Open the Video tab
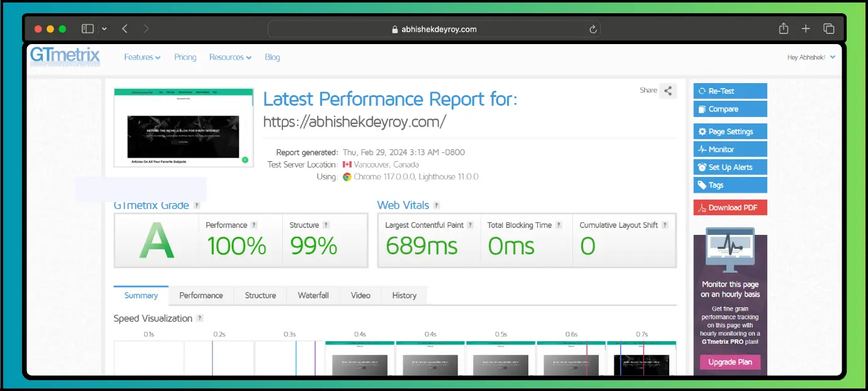Image resolution: width=868 pixels, height=391 pixels. [x=360, y=295]
